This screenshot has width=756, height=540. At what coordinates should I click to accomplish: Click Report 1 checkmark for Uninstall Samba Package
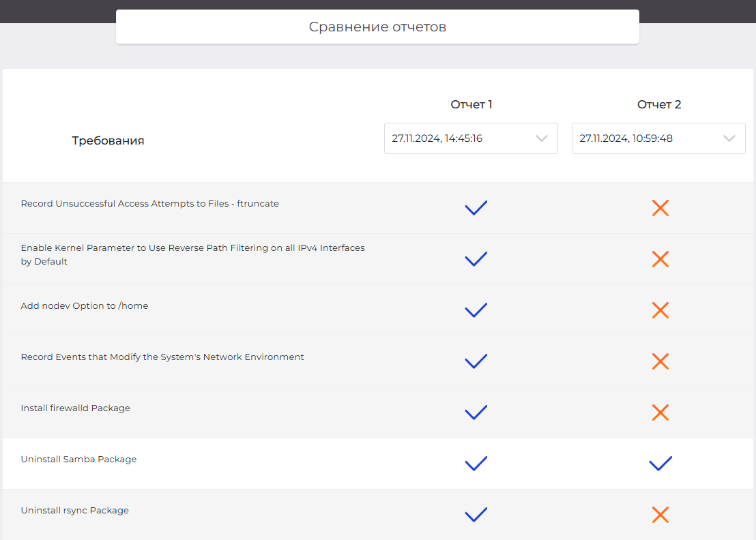point(476,463)
